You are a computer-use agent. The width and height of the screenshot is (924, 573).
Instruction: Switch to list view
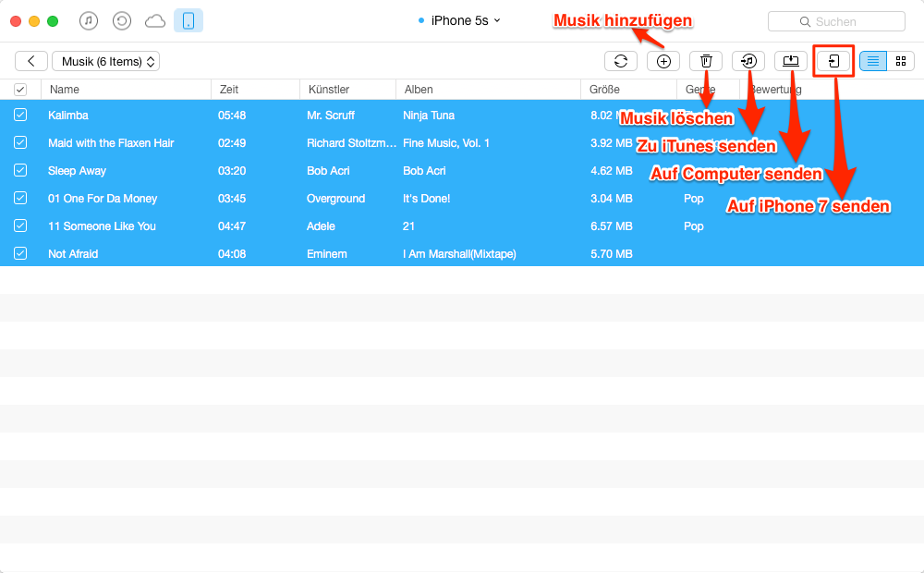click(873, 61)
